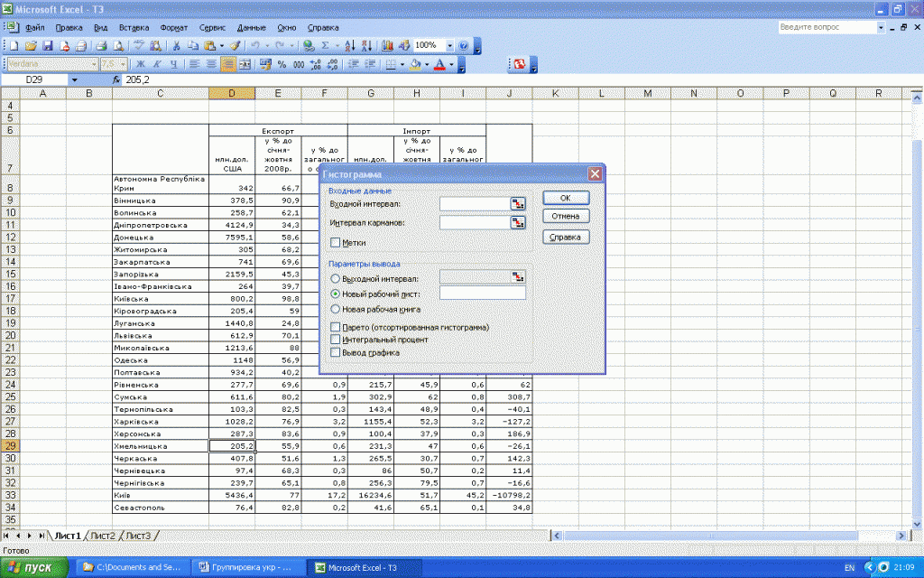Activate the Format Painter brush

(236, 45)
